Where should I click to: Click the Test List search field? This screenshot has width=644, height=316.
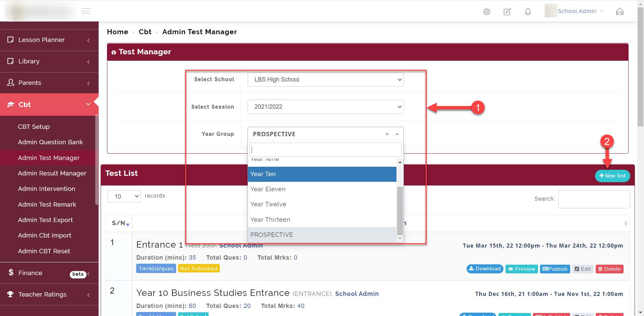(x=594, y=199)
